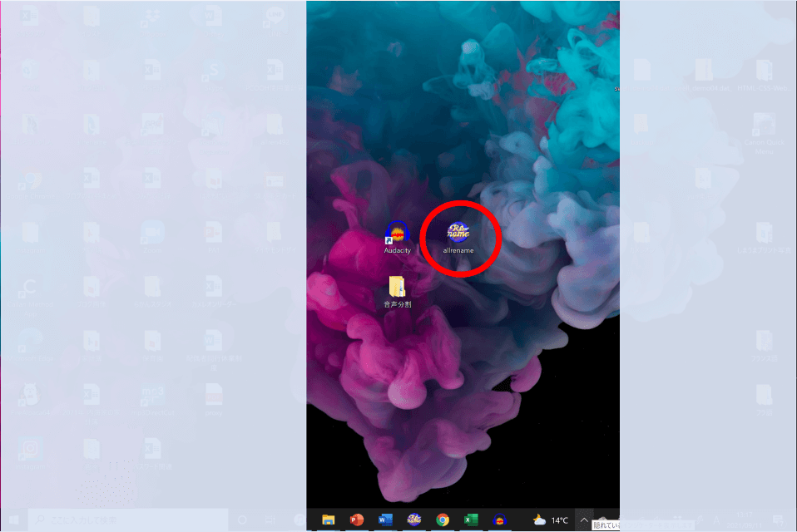Select the Skype desktop shortcut
This screenshot has height=532, width=797.
point(213,76)
